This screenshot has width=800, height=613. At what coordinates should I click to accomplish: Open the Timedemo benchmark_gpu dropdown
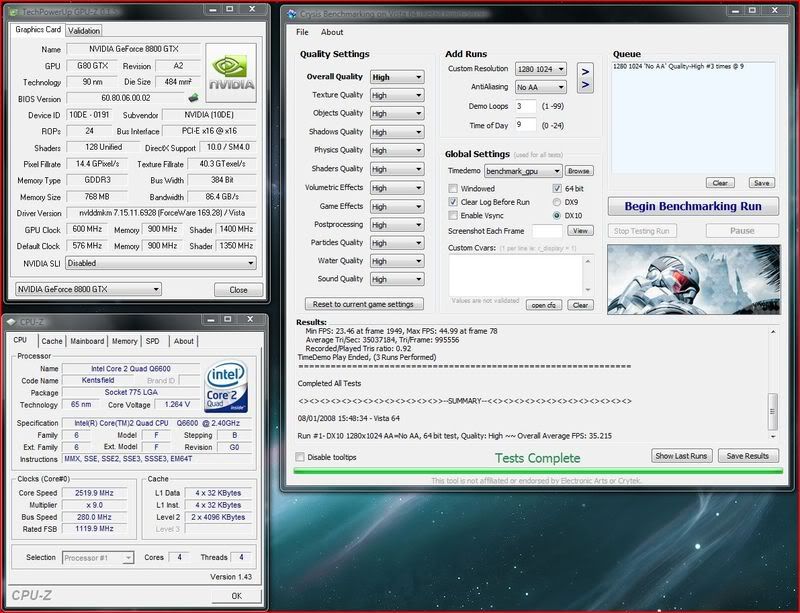click(523, 171)
